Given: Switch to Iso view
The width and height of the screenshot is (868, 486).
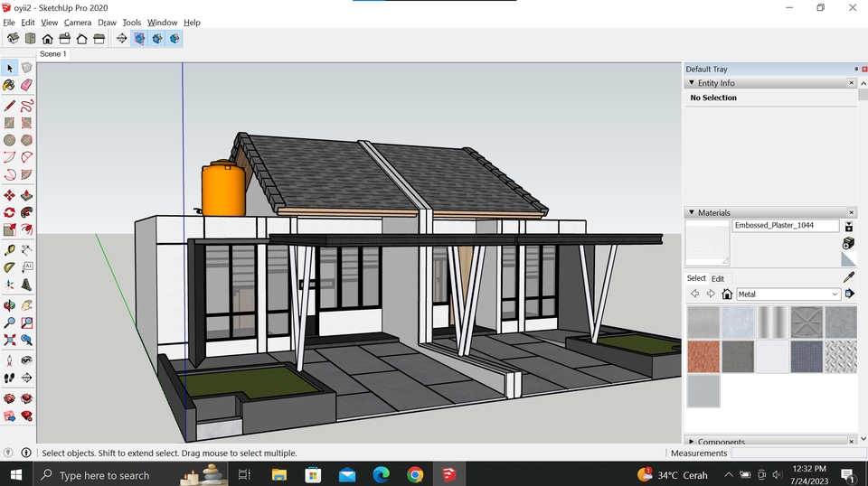Looking at the screenshot, I should tap(13, 39).
